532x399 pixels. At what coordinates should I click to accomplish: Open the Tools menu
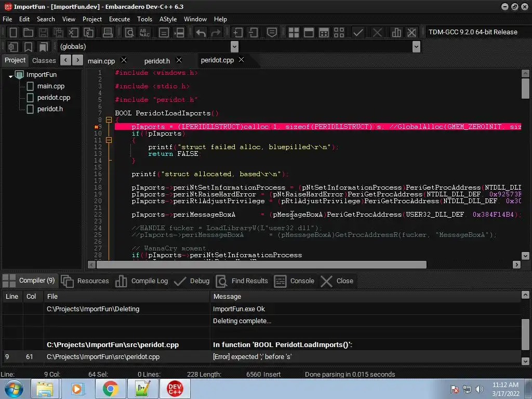pos(144,19)
